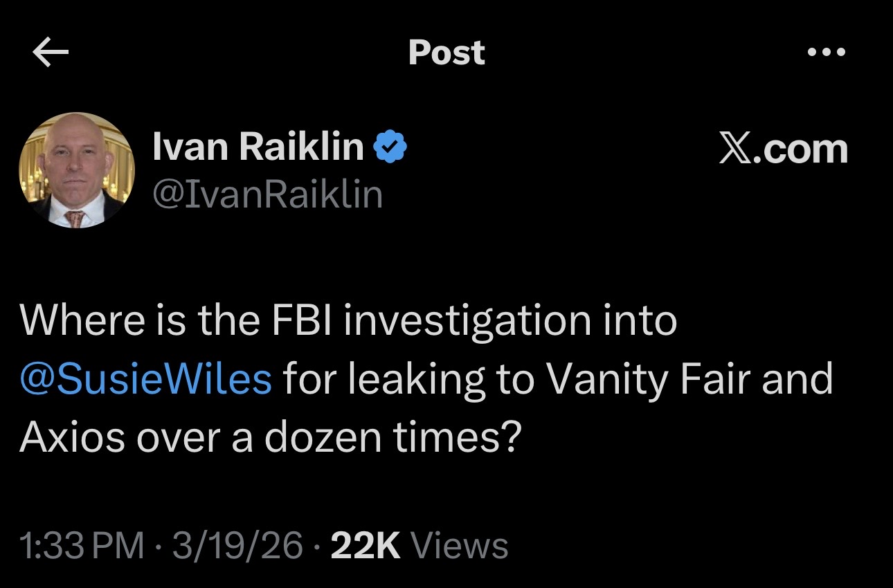This screenshot has width=893, height=588.
Task: Click the word leaking in the post
Action: pos(402,381)
